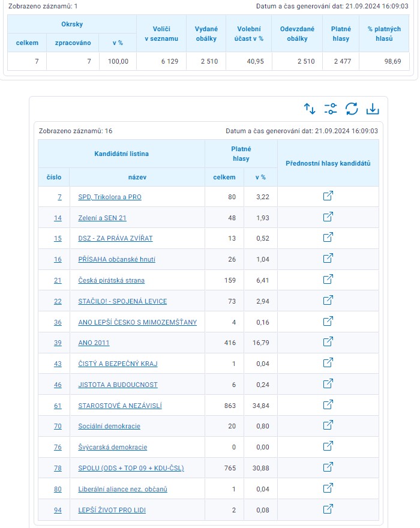The height and width of the screenshot is (528, 420).
Task: Open preferential votes for Sociální demokracie
Action: [328, 425]
